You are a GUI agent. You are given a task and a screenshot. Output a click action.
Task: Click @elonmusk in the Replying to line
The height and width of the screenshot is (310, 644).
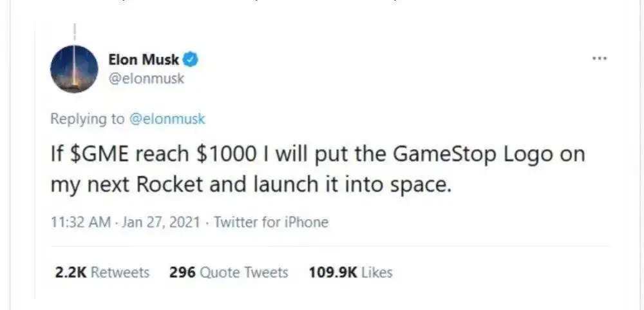(x=167, y=119)
